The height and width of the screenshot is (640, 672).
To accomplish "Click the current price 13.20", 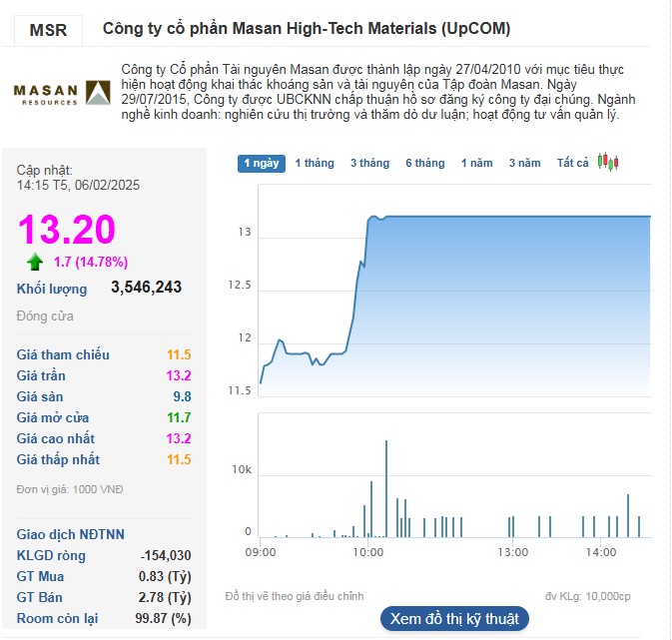I will (67, 230).
